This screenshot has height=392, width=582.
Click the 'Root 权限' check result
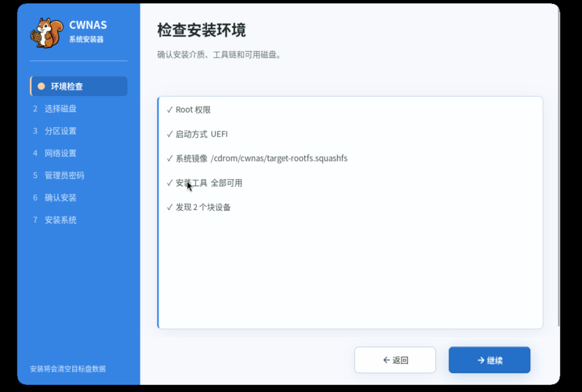pos(189,110)
